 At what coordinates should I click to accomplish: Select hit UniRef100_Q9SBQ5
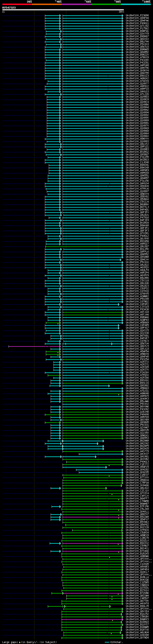[137, 422]
